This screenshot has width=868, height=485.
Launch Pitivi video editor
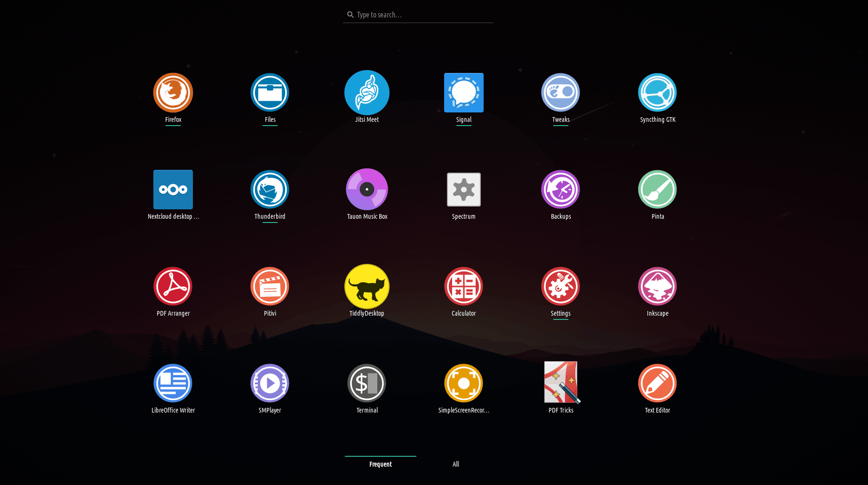click(270, 286)
